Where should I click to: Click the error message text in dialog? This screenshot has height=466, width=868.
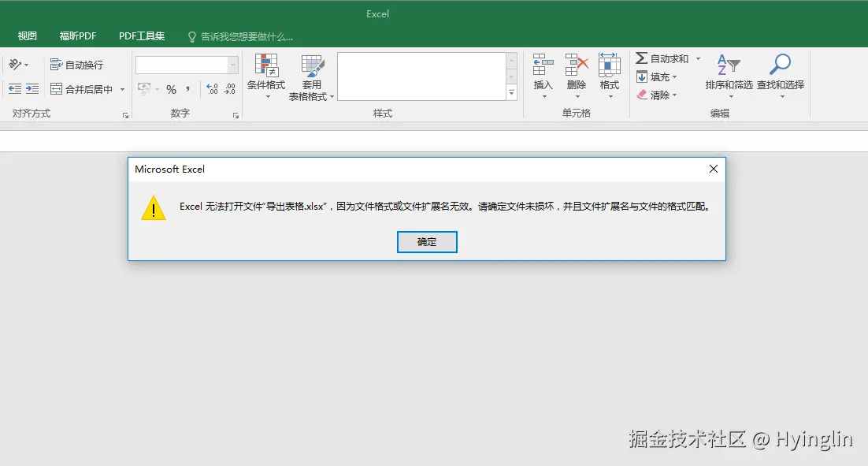tap(445, 206)
